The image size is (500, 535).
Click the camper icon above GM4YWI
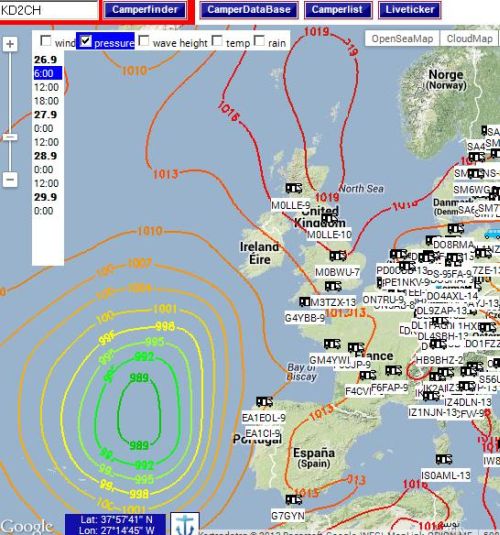(332, 344)
